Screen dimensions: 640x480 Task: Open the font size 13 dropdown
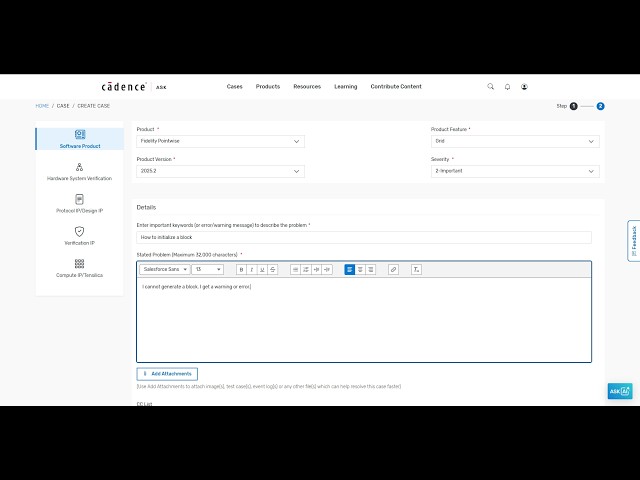point(207,269)
